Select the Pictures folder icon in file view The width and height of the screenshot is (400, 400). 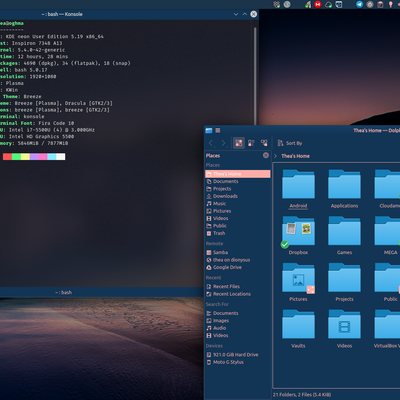pyautogui.click(x=298, y=278)
